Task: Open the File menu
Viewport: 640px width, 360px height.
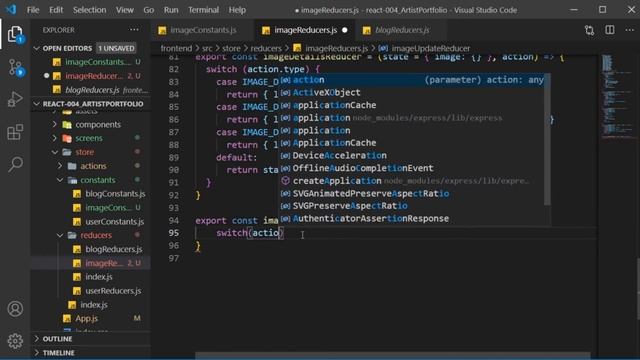Action: [x=33, y=10]
